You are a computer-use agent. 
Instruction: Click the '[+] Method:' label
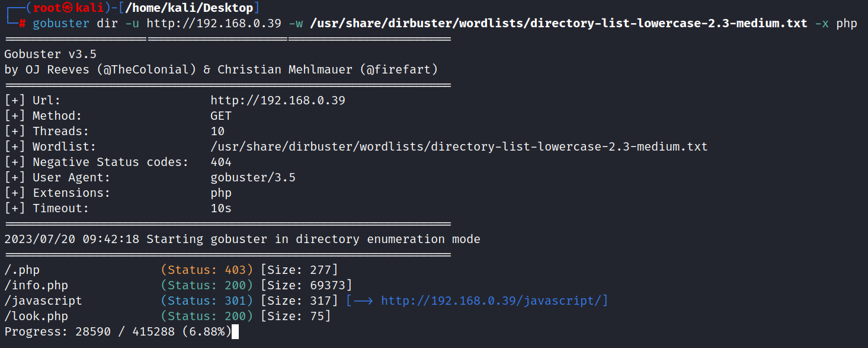point(43,116)
